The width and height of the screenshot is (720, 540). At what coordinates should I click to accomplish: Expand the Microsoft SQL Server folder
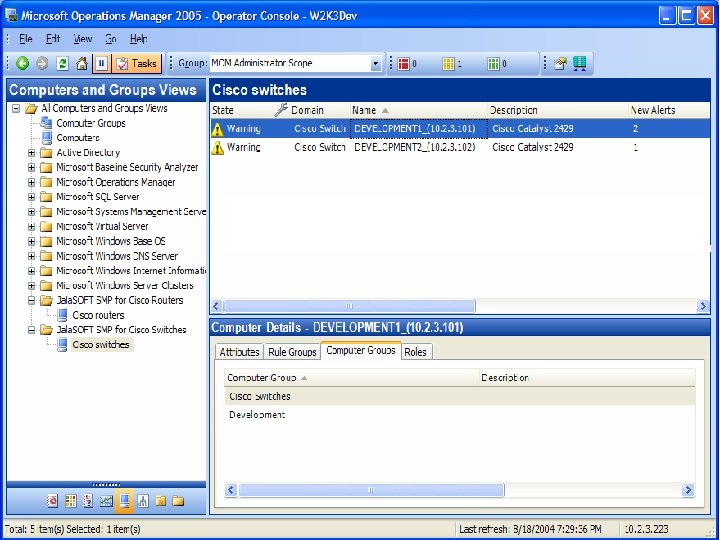pos(31,197)
